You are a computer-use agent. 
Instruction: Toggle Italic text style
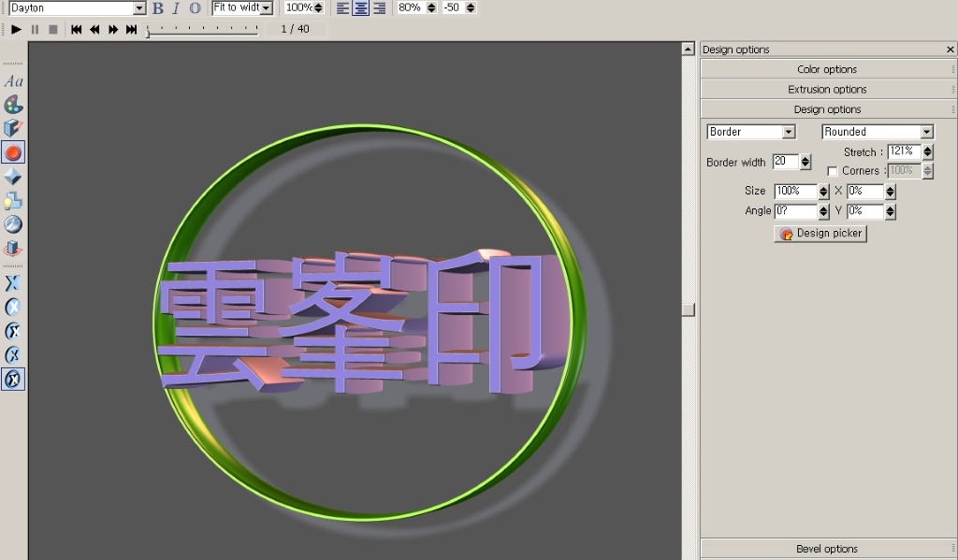click(x=176, y=7)
